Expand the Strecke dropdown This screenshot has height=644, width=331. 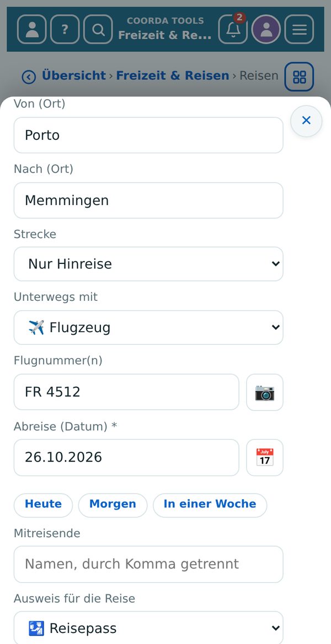[148, 264]
